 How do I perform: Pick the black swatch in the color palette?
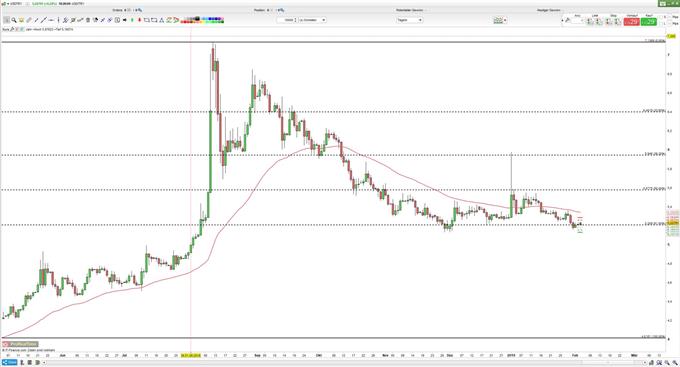[x=197, y=19]
